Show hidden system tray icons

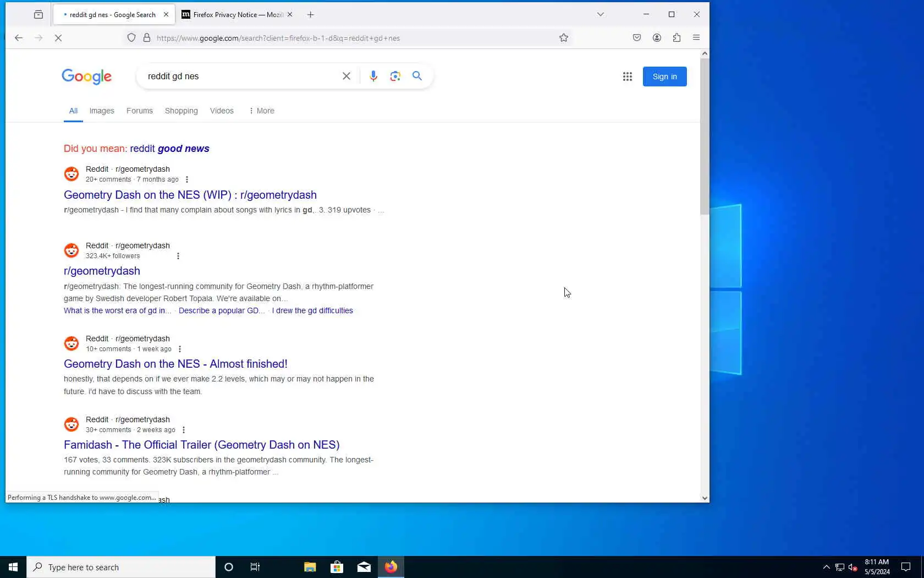click(826, 568)
